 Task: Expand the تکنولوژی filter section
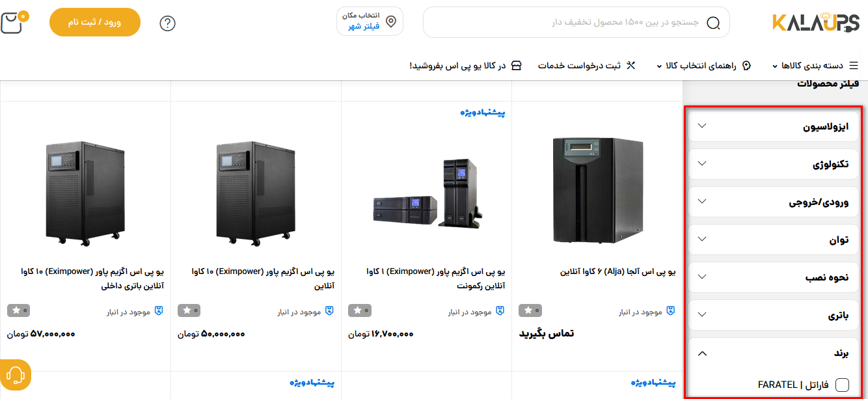click(x=774, y=164)
